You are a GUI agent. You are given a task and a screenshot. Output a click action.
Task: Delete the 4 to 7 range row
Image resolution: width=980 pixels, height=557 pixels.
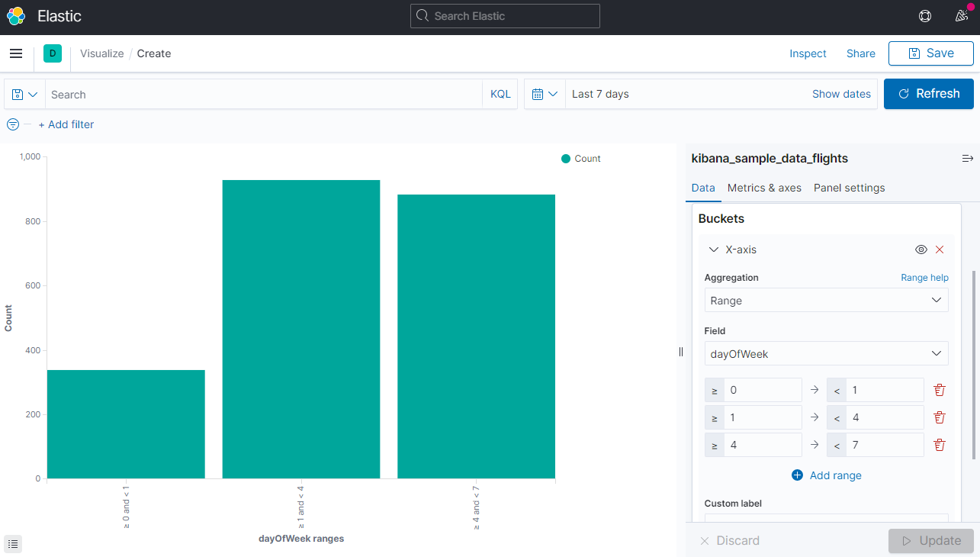pos(940,445)
